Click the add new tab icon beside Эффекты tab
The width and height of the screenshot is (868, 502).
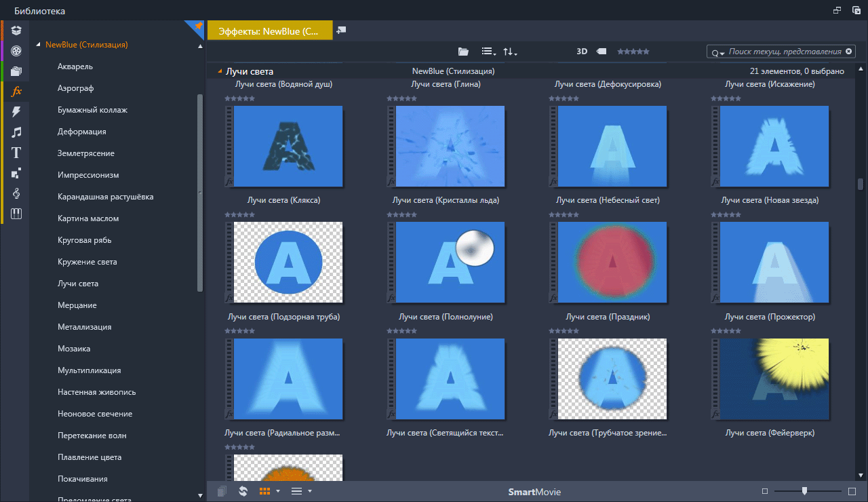pyautogui.click(x=341, y=31)
